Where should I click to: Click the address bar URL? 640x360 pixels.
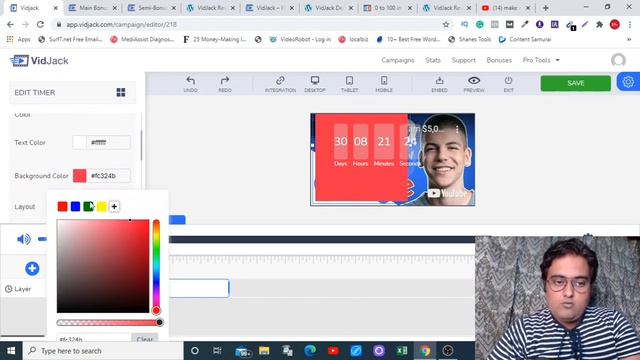(122, 24)
